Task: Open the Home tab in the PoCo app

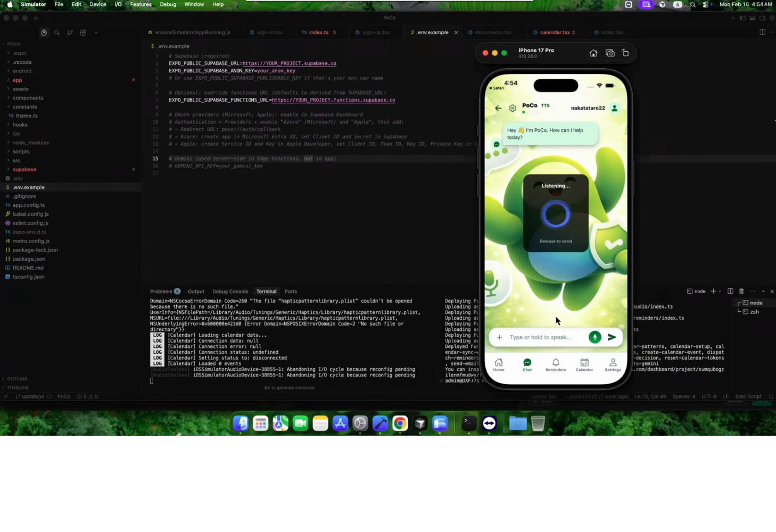Action: pos(499,365)
